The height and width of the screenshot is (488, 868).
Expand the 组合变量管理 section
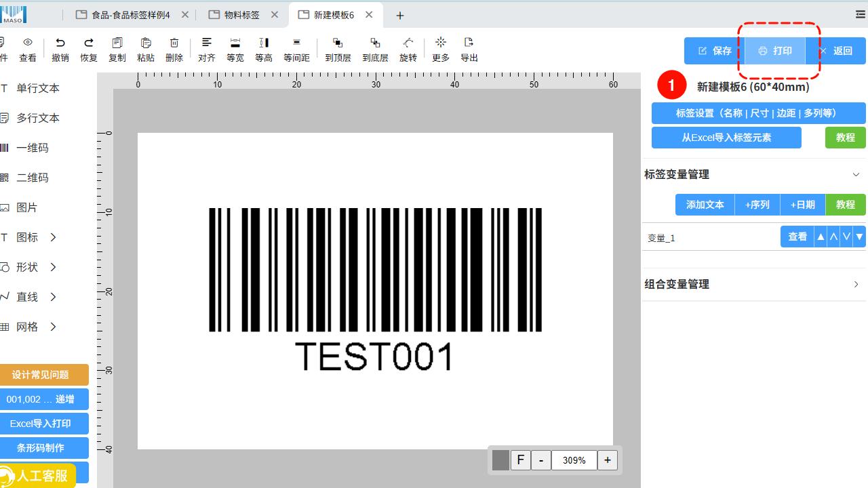[856, 285]
